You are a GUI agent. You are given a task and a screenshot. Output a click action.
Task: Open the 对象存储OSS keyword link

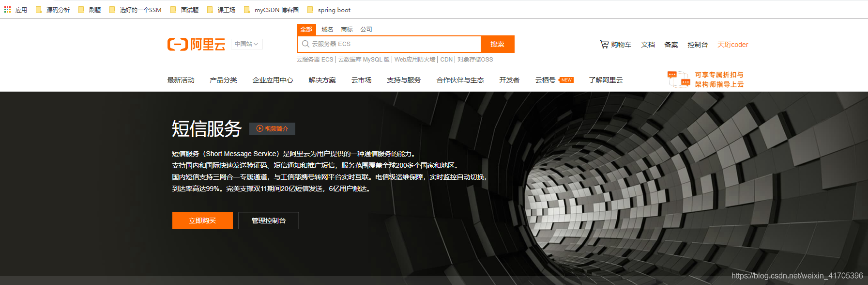[x=475, y=60]
